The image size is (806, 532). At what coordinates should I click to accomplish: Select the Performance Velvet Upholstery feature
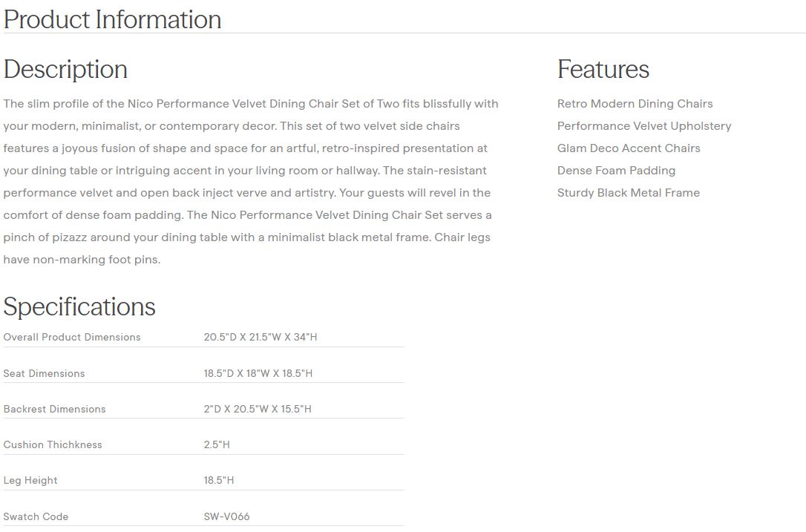pos(643,126)
